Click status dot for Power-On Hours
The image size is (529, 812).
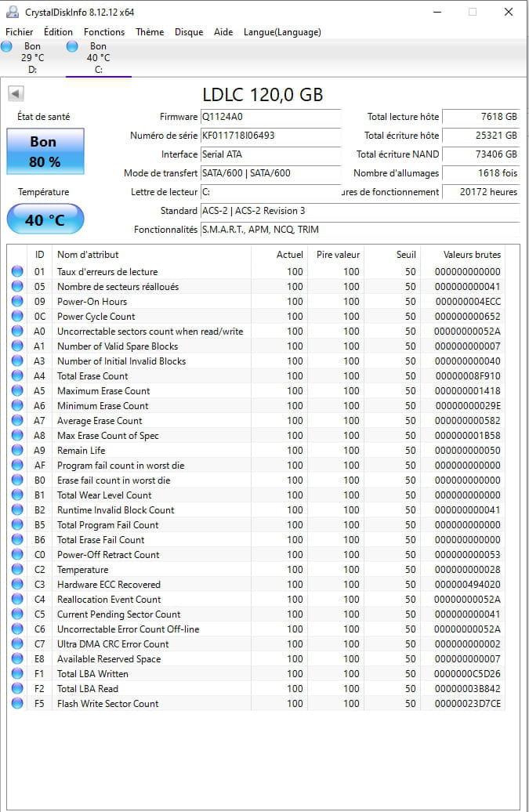click(x=17, y=302)
